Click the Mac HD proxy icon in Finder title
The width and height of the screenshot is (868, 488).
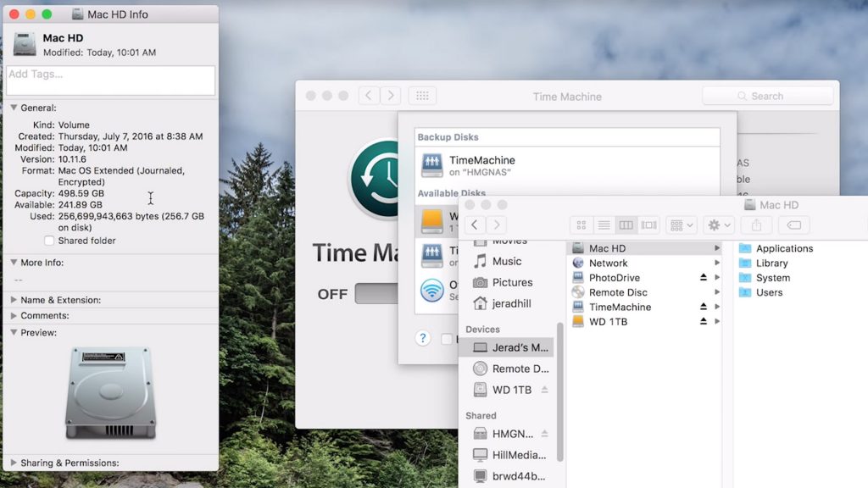point(749,205)
